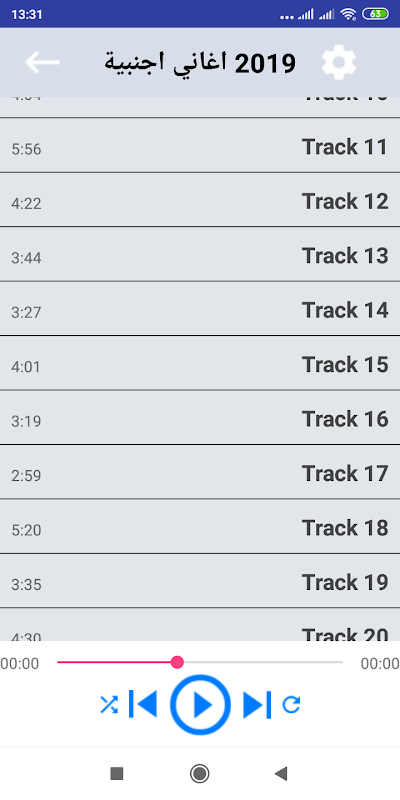
Task: Open settings via gear icon
Action: tap(339, 62)
